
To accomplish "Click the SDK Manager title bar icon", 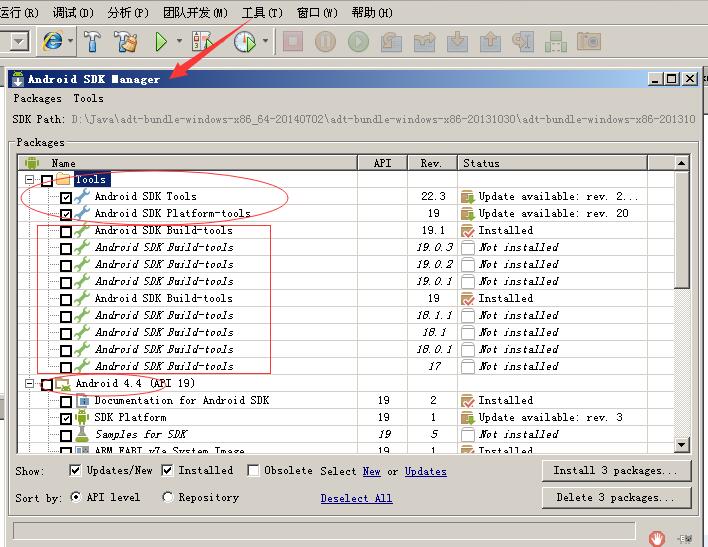I will click(x=18, y=79).
